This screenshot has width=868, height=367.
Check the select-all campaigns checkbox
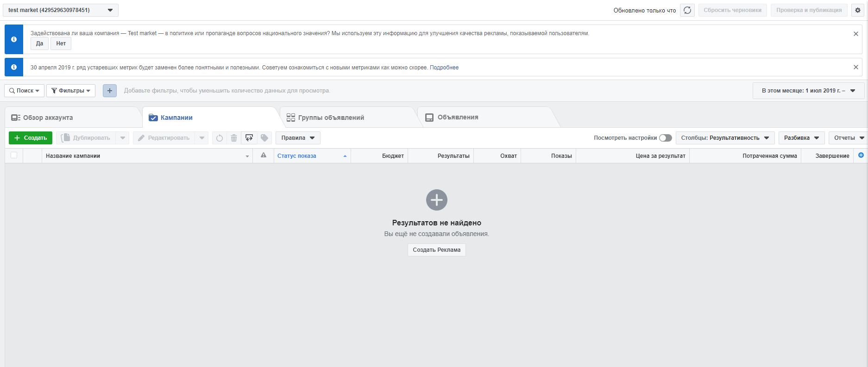coord(14,156)
